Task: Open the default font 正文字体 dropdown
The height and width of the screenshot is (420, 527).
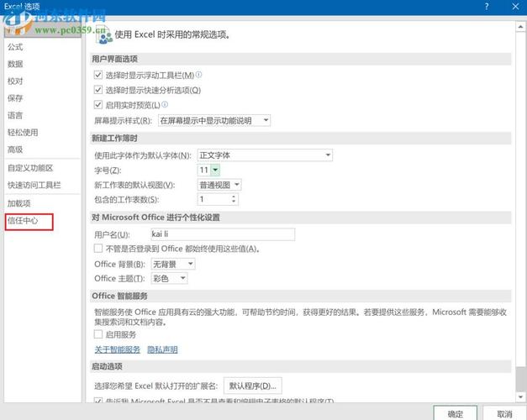Action: click(x=265, y=155)
